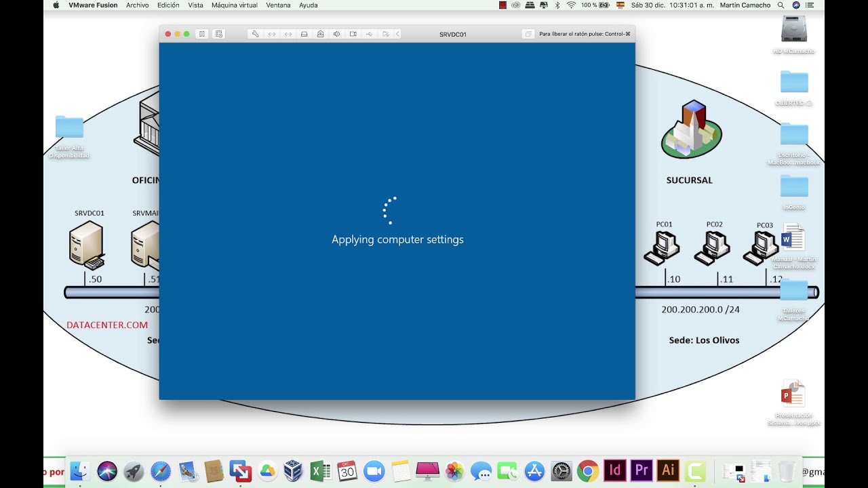Click the USB device icon in toolbar
Screen dimensions: 868x488
click(x=370, y=34)
